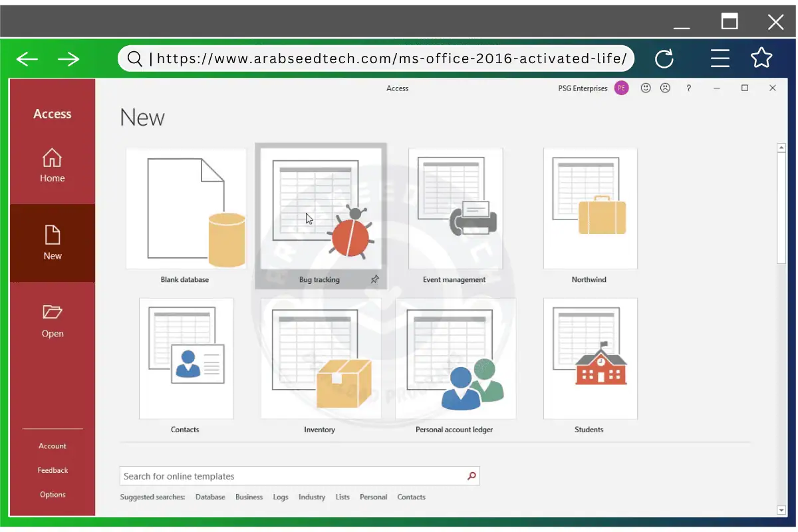Click the search magnifier in templates box
The height and width of the screenshot is (532, 798).
coord(471,476)
